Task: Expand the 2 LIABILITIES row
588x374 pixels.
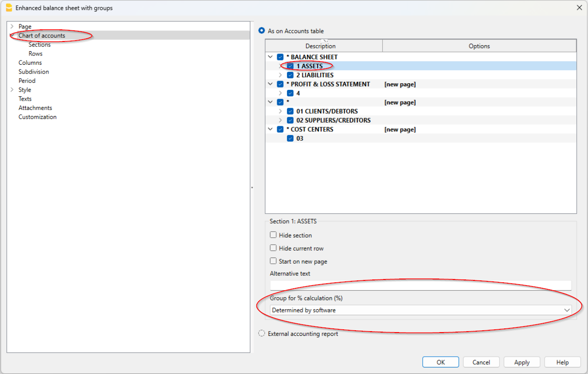Action: [280, 75]
